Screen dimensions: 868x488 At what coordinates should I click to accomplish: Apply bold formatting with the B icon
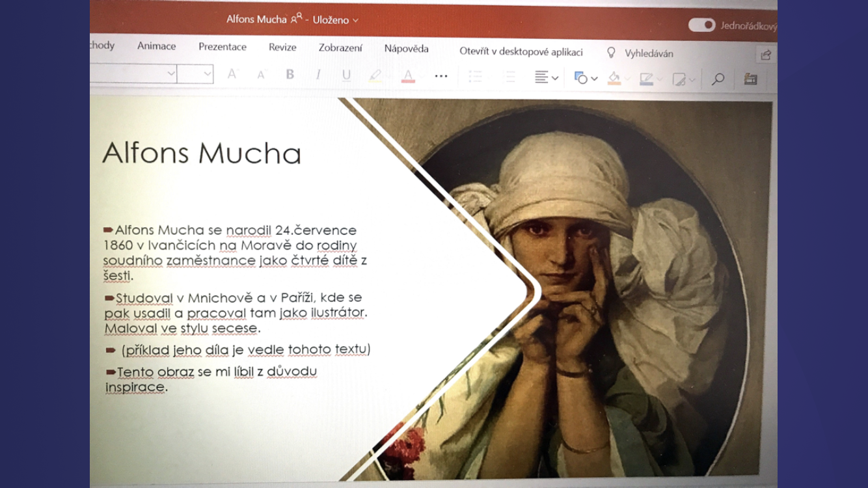pyautogui.click(x=290, y=75)
